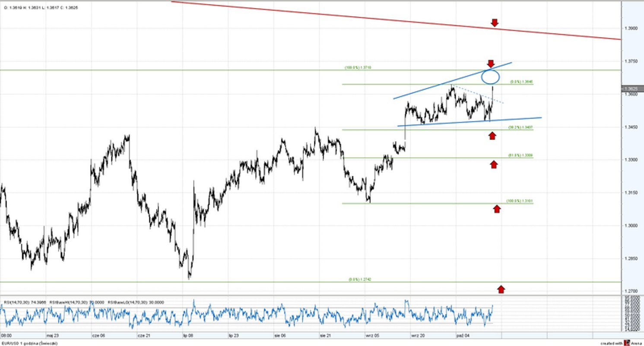The width and height of the screenshot is (644, 346).
Task: Click the current price tag 1.3625 on the axis
Action: 631,87
